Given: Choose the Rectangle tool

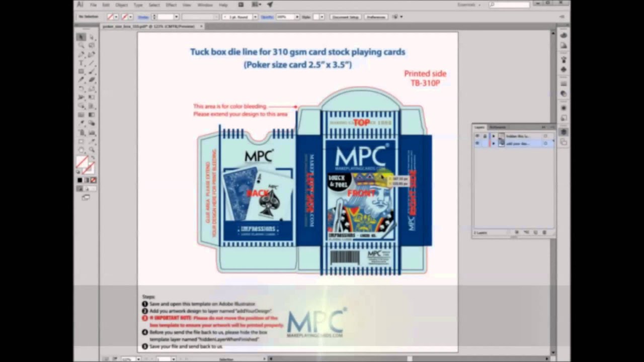Looking at the screenshot, I should pos(81,71).
